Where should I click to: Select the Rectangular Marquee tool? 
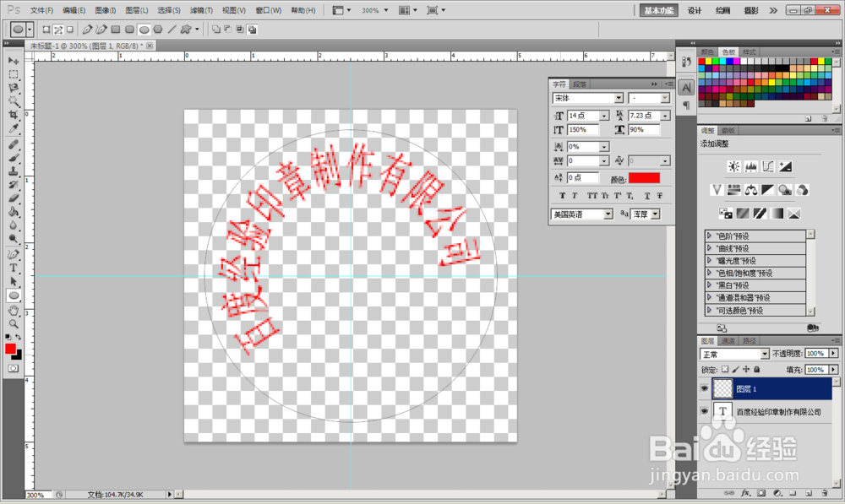(14, 74)
